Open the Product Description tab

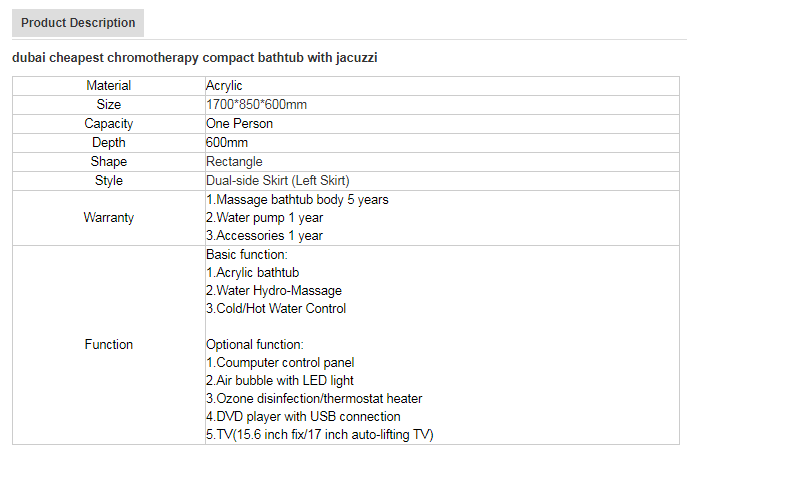(x=78, y=23)
